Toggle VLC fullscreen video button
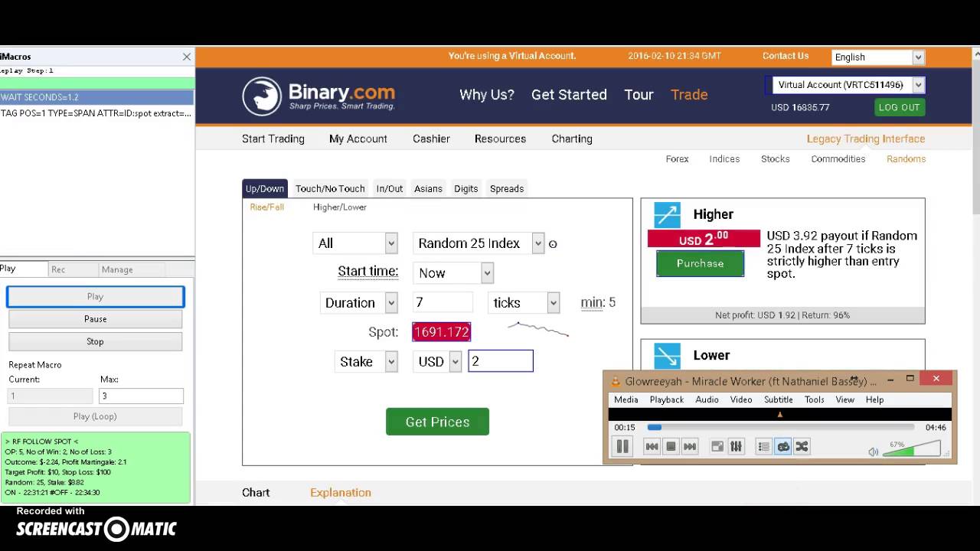The height and width of the screenshot is (551, 980). (717, 447)
